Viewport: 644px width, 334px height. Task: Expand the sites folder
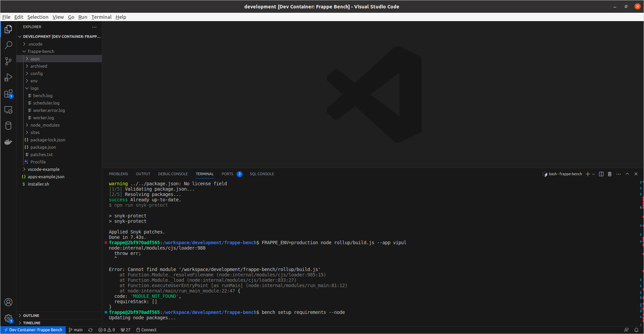(x=59, y=132)
